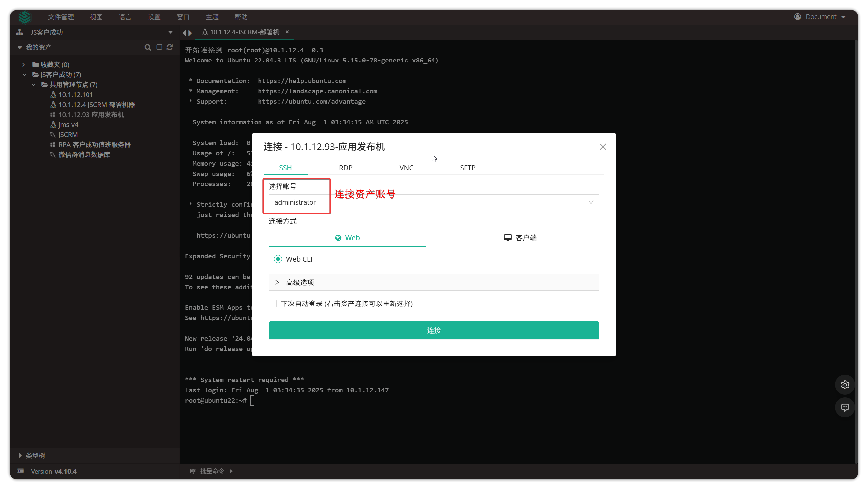Screen dimensions: 868x486
Task: Click the globe icon on Web tab
Action: [x=338, y=238]
